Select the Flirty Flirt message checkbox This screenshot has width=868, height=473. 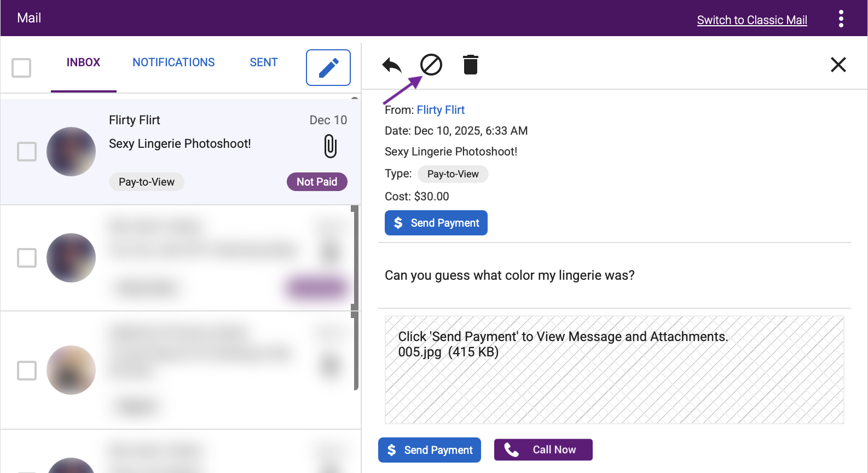(27, 152)
